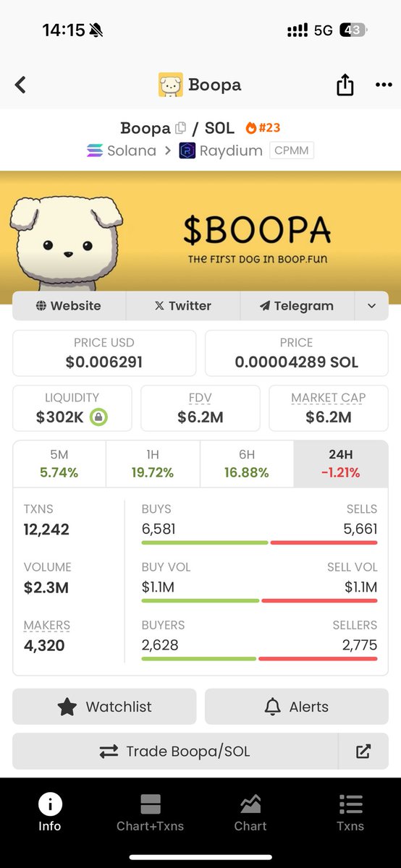Open Raydium DEX breadcrumb
Screen dimensions: 401x868
221,150
